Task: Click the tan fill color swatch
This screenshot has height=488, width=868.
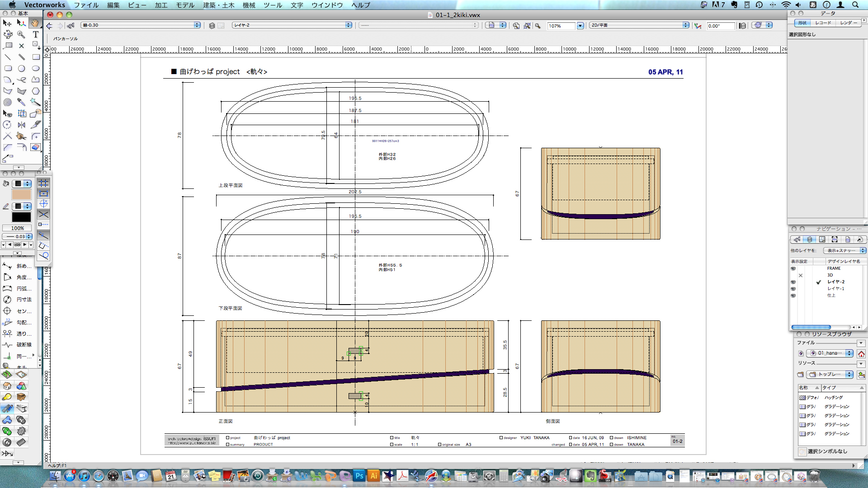Action: click(21, 195)
